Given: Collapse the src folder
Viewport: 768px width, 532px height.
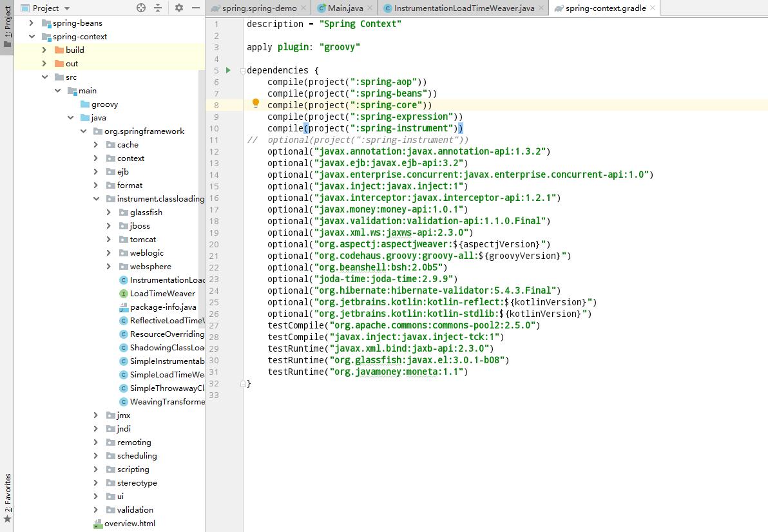Looking at the screenshot, I should [x=44, y=77].
